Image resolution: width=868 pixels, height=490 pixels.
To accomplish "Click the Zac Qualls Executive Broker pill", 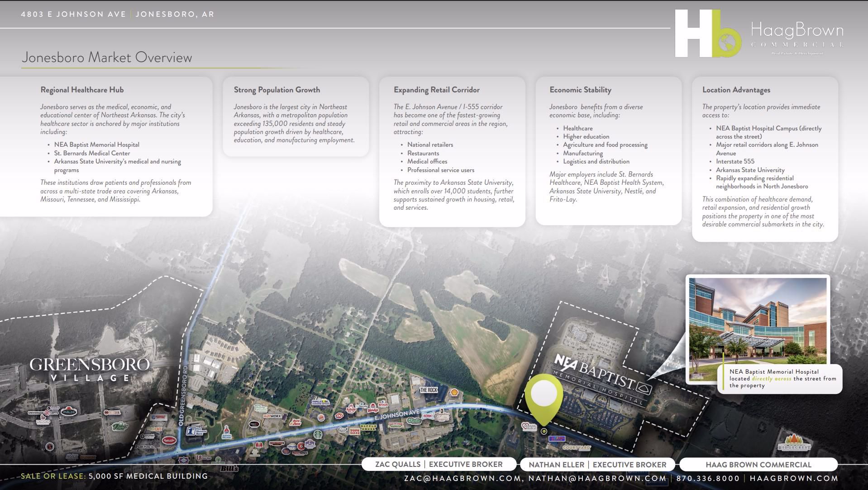I will tap(439, 464).
